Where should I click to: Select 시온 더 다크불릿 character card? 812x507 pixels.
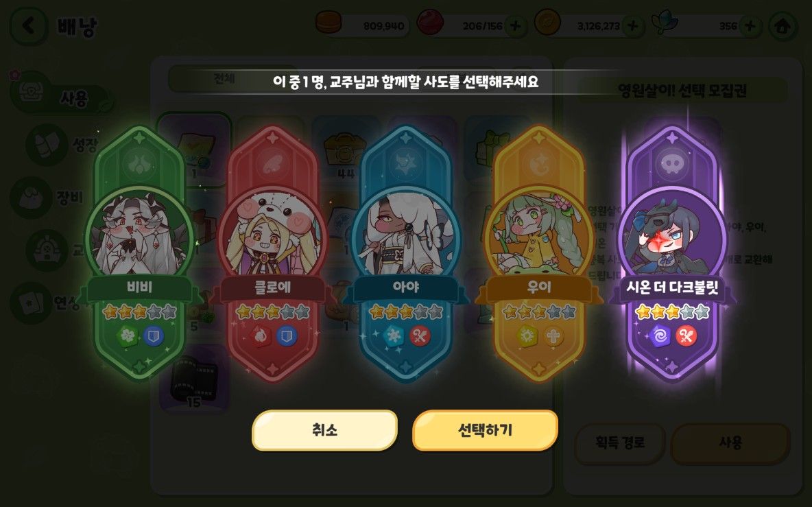(672, 252)
